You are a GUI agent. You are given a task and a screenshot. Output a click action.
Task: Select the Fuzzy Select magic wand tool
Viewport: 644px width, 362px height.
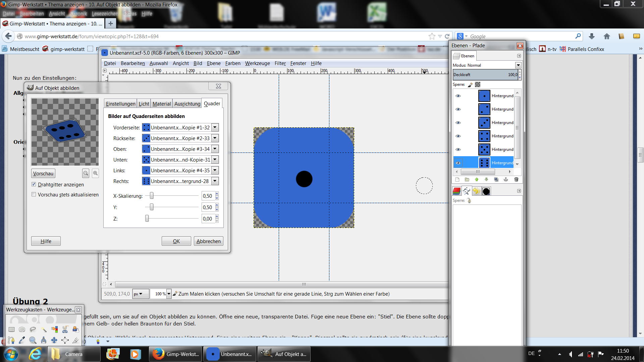44,329
